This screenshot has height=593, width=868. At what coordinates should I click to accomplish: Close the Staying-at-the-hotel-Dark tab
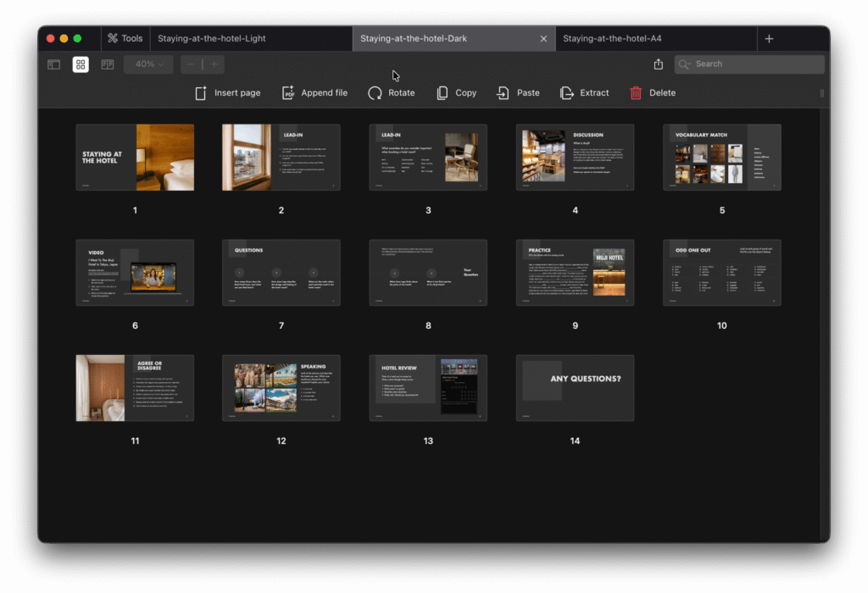pos(543,38)
